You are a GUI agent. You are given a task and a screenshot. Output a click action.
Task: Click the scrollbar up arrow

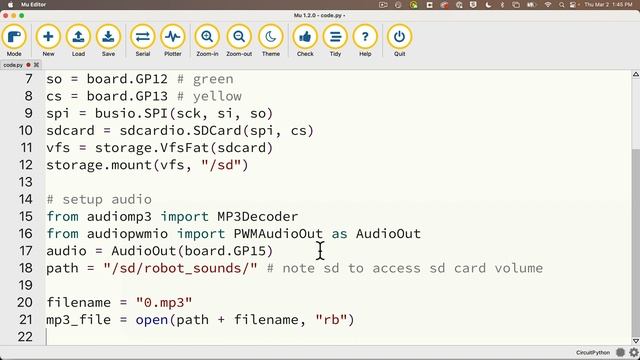pyautogui.click(x=636, y=74)
